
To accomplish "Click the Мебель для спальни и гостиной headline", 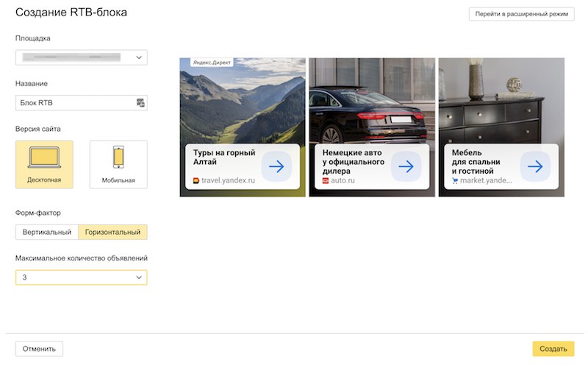I will pyautogui.click(x=476, y=162).
